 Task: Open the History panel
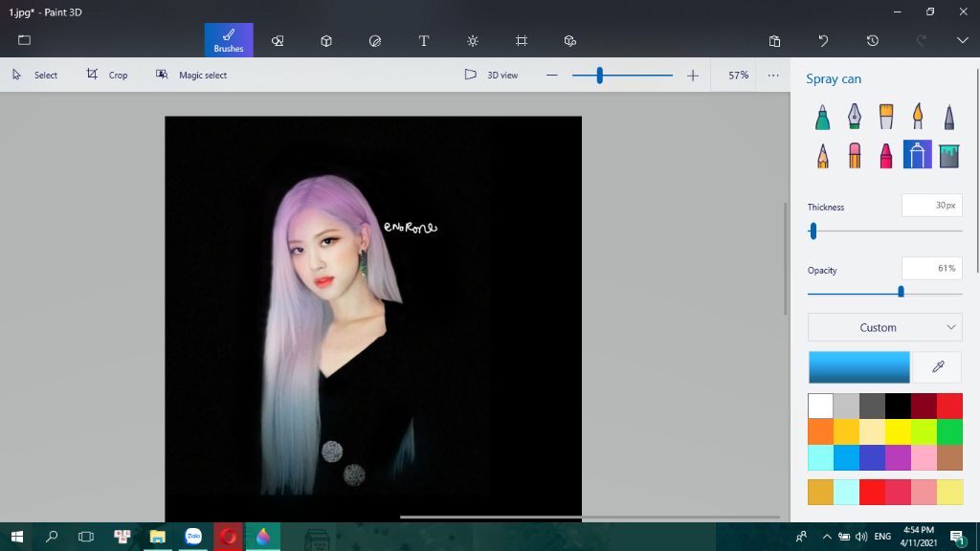[x=873, y=40]
